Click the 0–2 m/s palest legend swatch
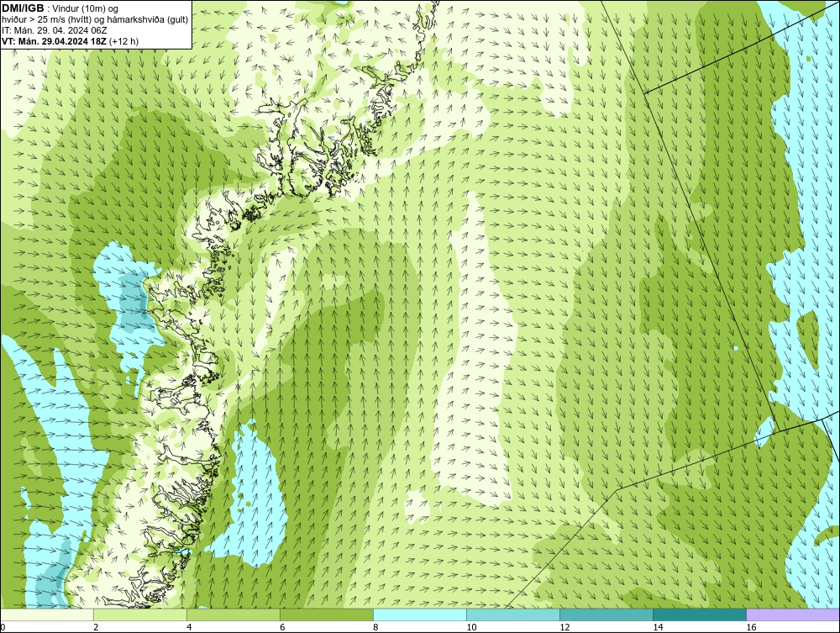The height and width of the screenshot is (633, 840). point(47,615)
